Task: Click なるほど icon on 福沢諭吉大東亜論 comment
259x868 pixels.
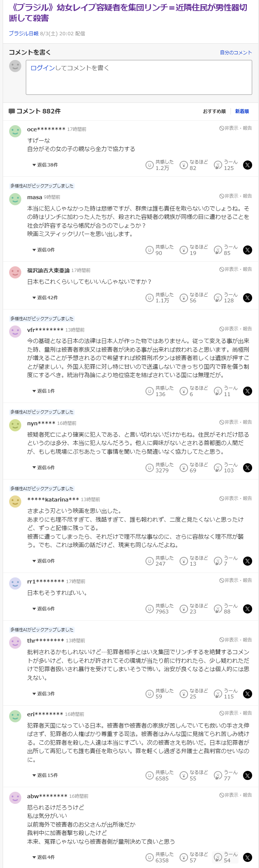Action: pyautogui.click(x=184, y=298)
